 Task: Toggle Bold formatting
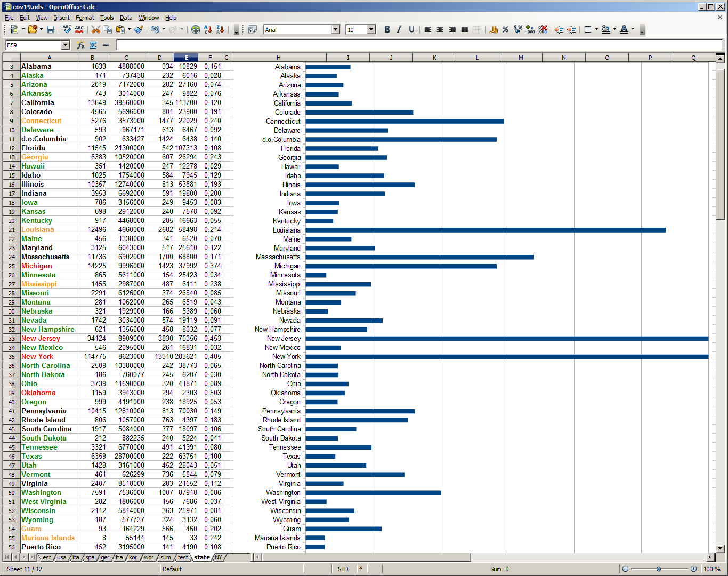pyautogui.click(x=387, y=29)
